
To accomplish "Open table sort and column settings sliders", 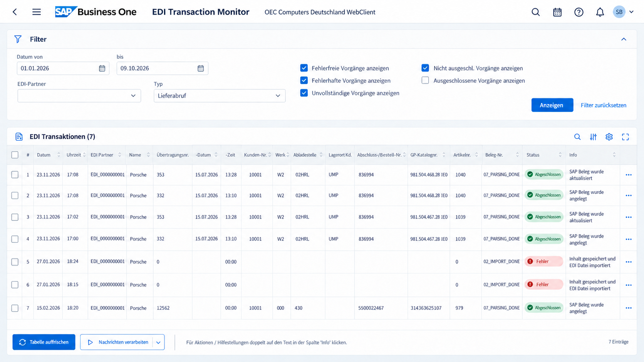I will [593, 137].
